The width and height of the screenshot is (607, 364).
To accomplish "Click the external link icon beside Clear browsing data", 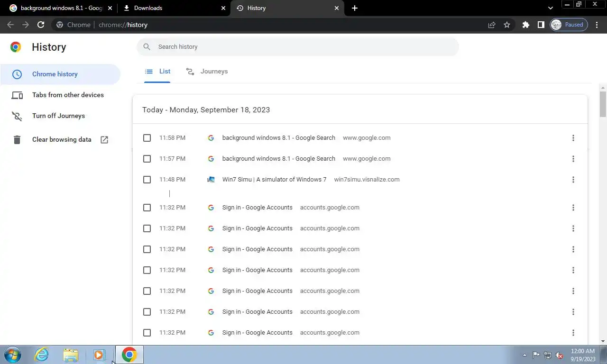I will click(104, 139).
